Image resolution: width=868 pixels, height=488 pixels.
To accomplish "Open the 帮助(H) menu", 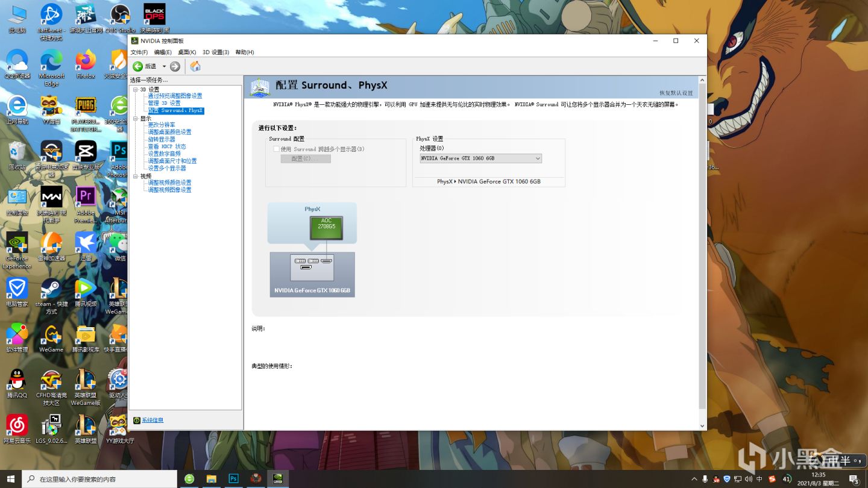I will click(x=245, y=52).
